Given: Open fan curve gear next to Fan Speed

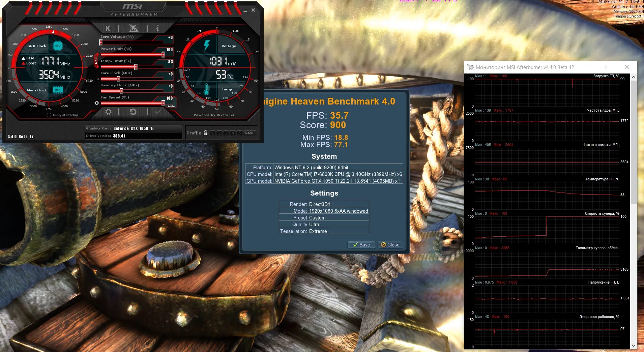Looking at the screenshot, I should [97, 103].
